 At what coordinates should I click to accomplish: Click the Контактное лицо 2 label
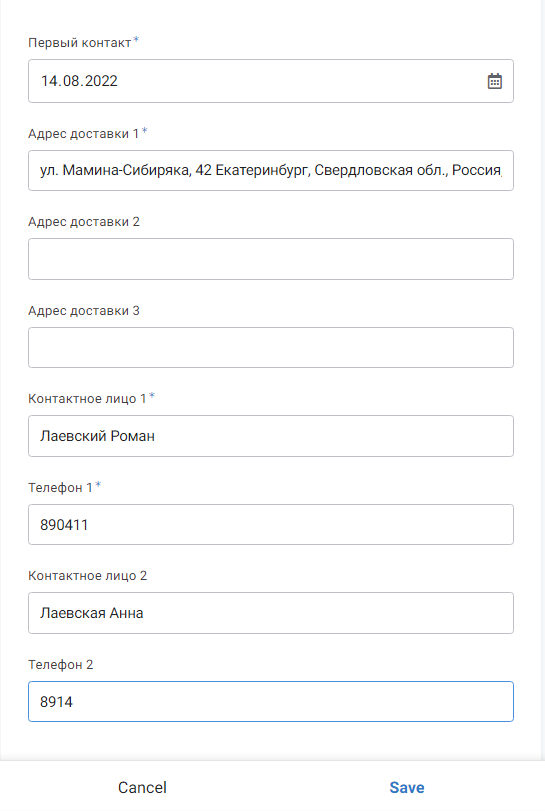[x=87, y=576]
